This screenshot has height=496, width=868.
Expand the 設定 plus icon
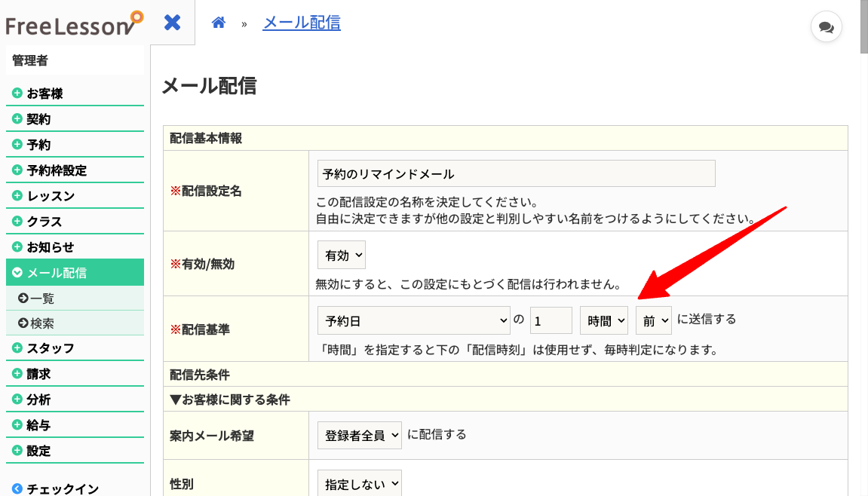coord(17,450)
